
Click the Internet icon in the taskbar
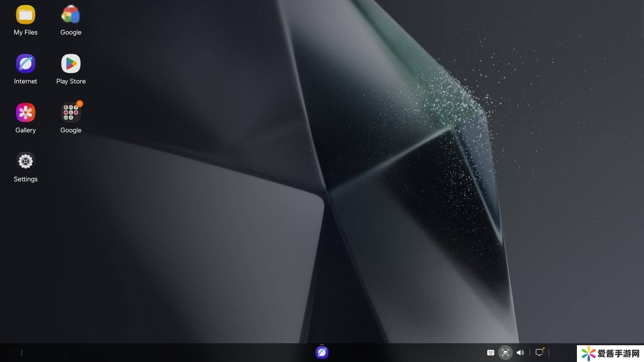322,353
